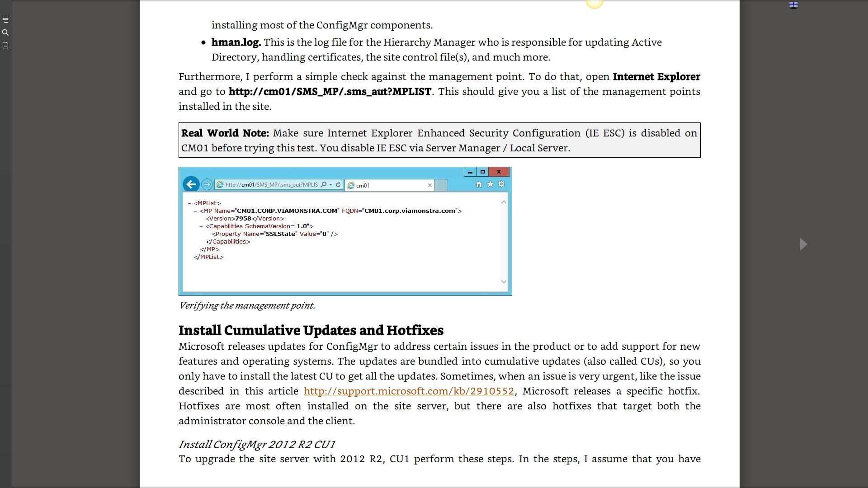Screen dimensions: 868x488
Task: Click the blue window icon at top right
Action: click(x=793, y=5)
